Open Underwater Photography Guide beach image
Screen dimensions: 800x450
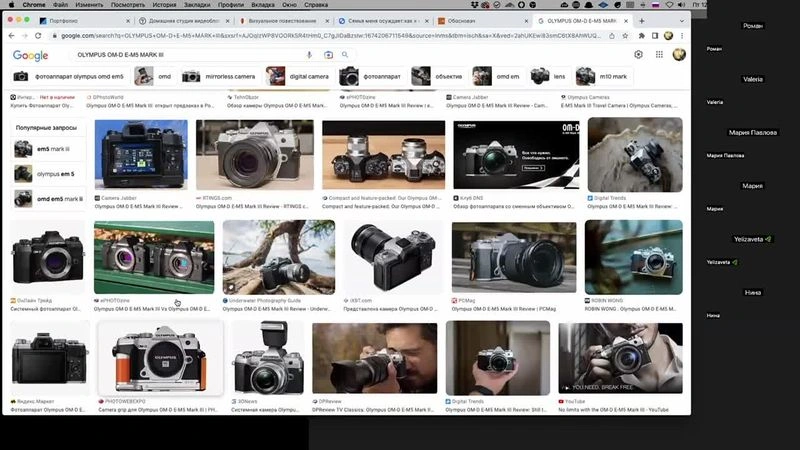(x=279, y=257)
